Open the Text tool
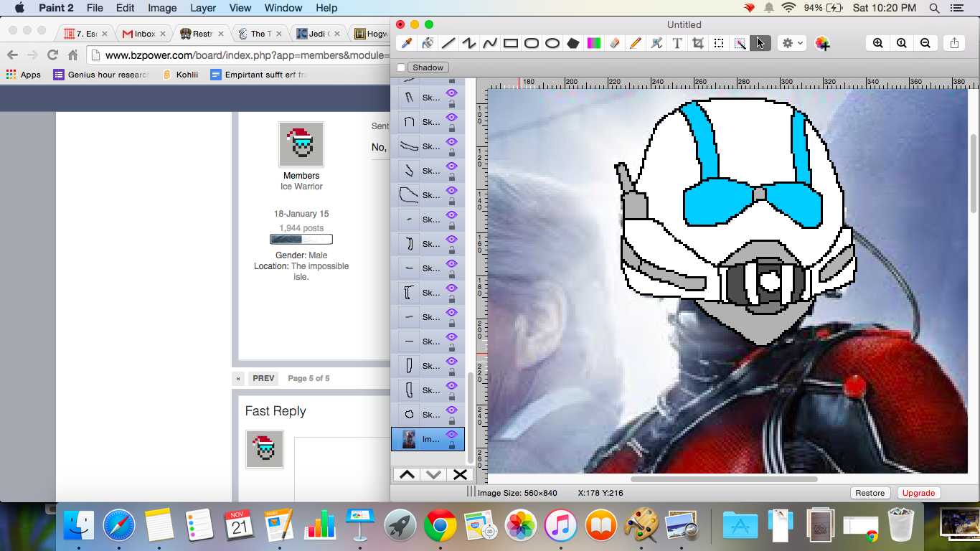Viewport: 980px width, 551px height. pyautogui.click(x=677, y=43)
